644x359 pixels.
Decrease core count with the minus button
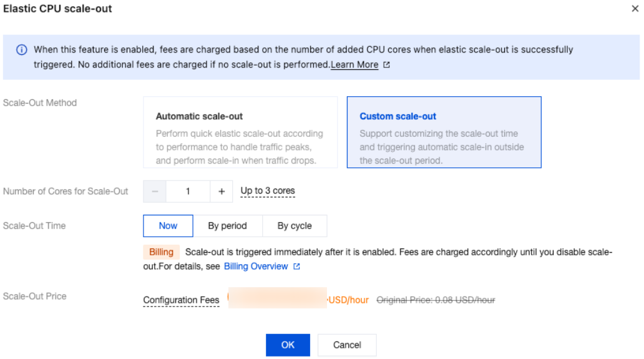[x=155, y=192]
